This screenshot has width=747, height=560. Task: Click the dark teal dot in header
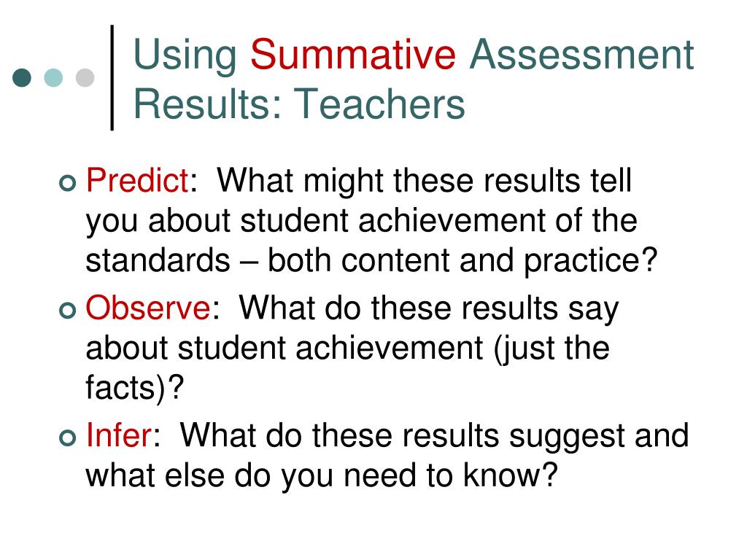(x=22, y=77)
